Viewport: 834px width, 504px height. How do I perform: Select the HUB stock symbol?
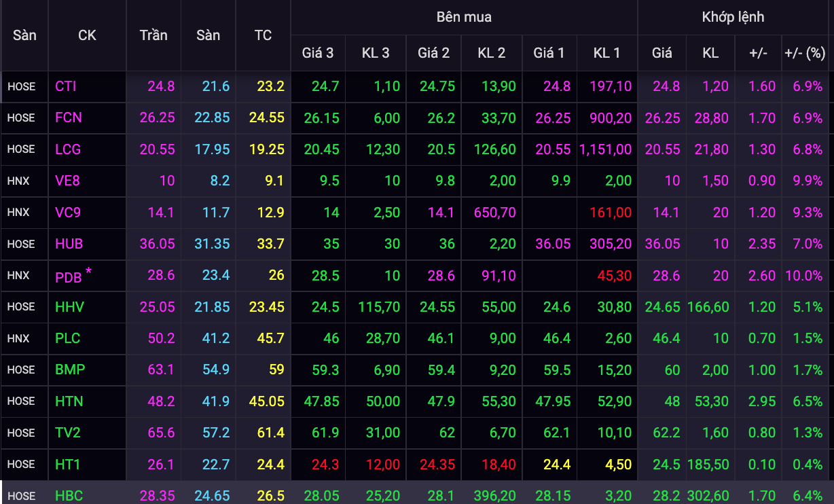click(x=69, y=244)
